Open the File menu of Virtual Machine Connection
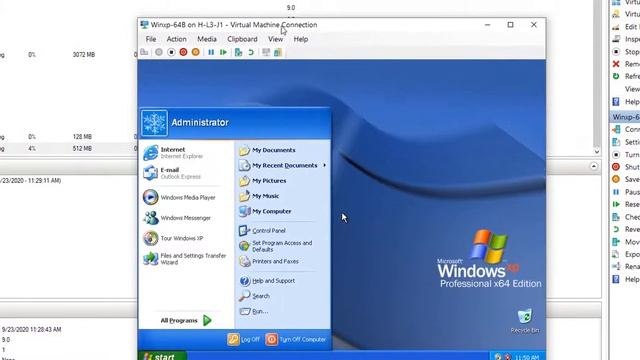The height and width of the screenshot is (360, 640). (x=151, y=39)
